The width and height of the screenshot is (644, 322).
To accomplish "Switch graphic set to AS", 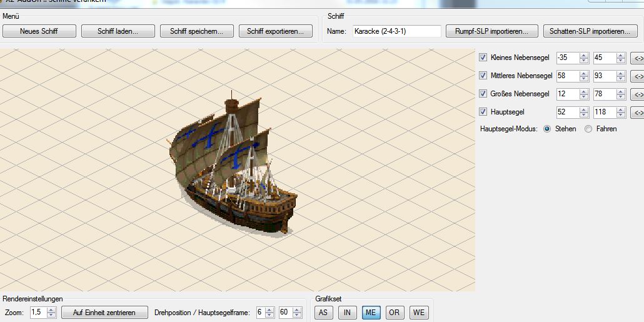I will click(x=323, y=312).
